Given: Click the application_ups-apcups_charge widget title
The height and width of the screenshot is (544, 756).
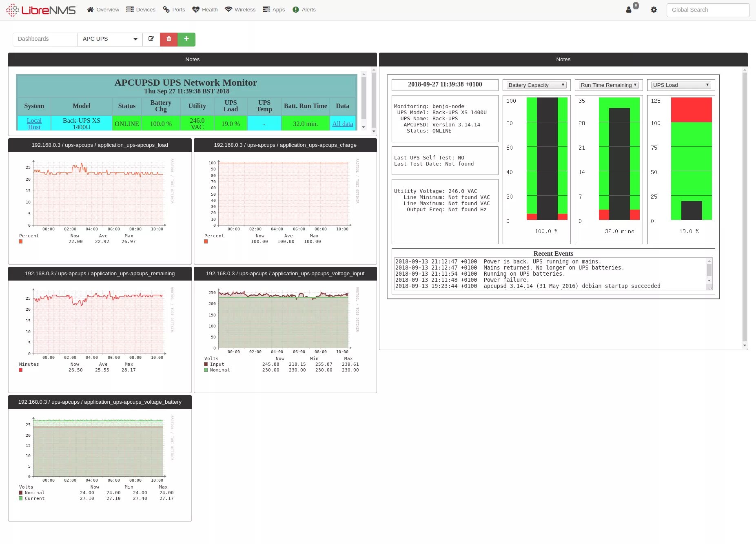Looking at the screenshot, I should click(285, 145).
